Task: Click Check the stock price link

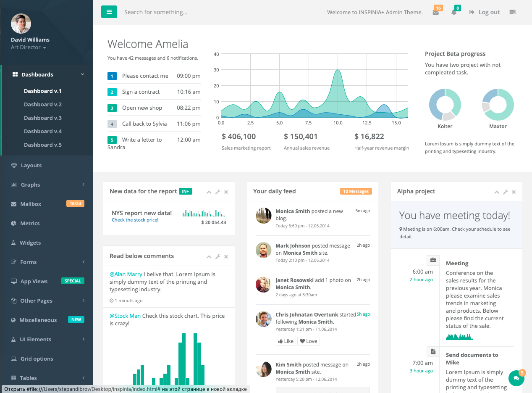Action: tap(135, 220)
